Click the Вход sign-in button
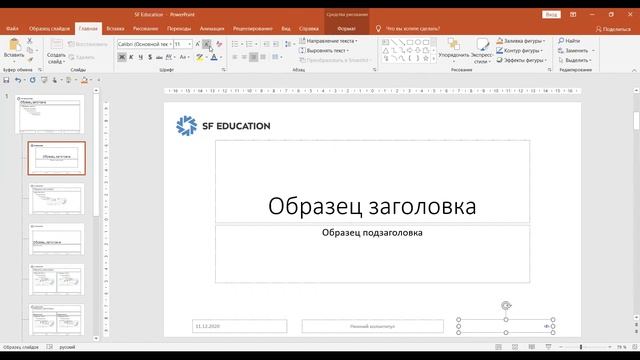 point(551,14)
